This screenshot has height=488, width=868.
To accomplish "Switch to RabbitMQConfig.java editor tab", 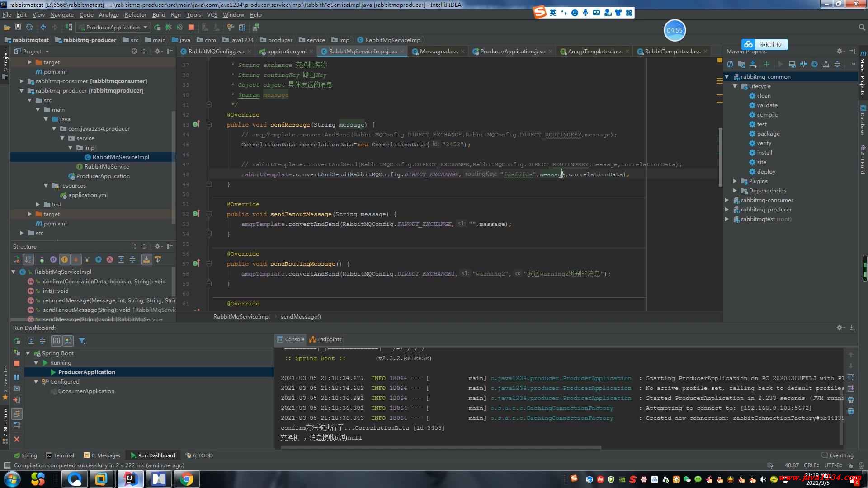I will 216,51.
